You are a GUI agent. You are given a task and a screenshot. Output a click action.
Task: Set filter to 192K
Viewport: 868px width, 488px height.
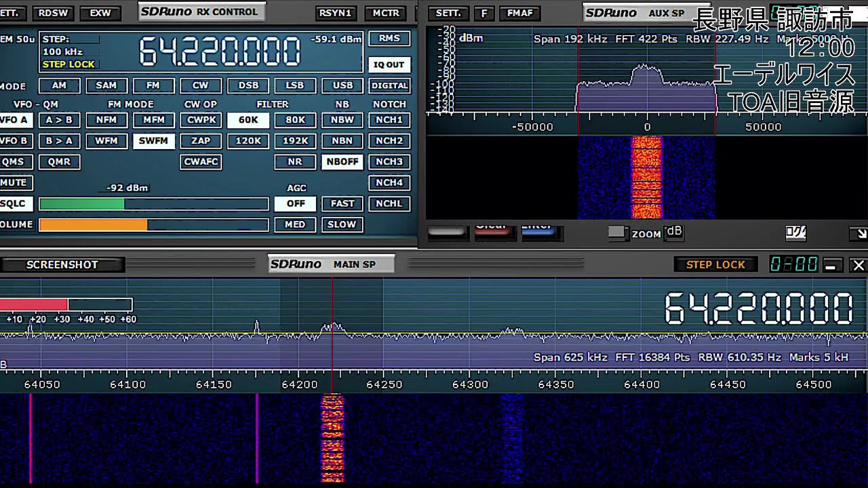(295, 141)
